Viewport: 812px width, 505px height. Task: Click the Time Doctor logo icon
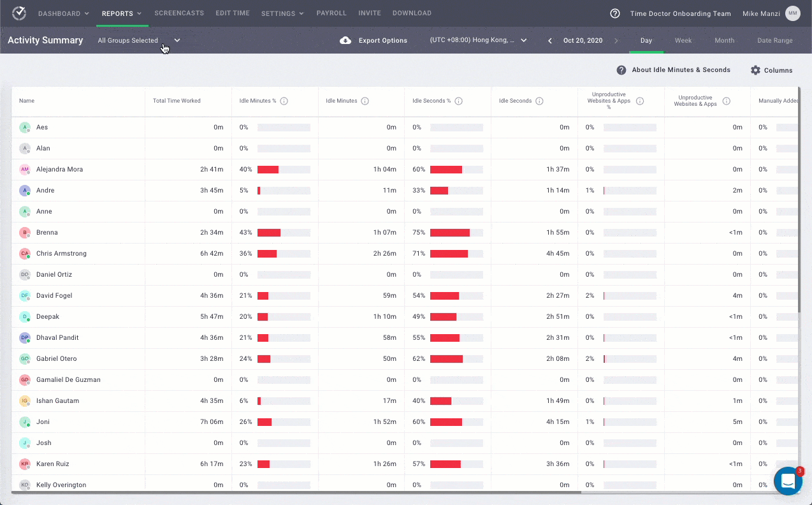pyautogui.click(x=19, y=13)
